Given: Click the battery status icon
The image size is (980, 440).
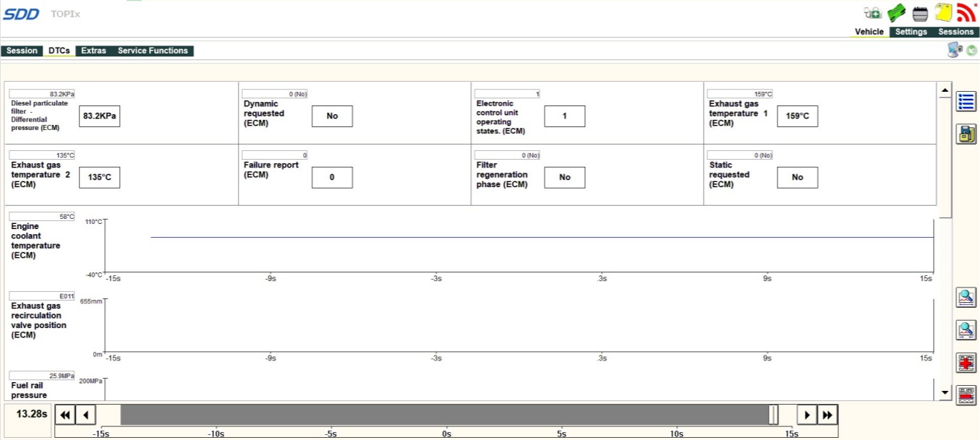Looking at the screenshot, I should coord(920,13).
